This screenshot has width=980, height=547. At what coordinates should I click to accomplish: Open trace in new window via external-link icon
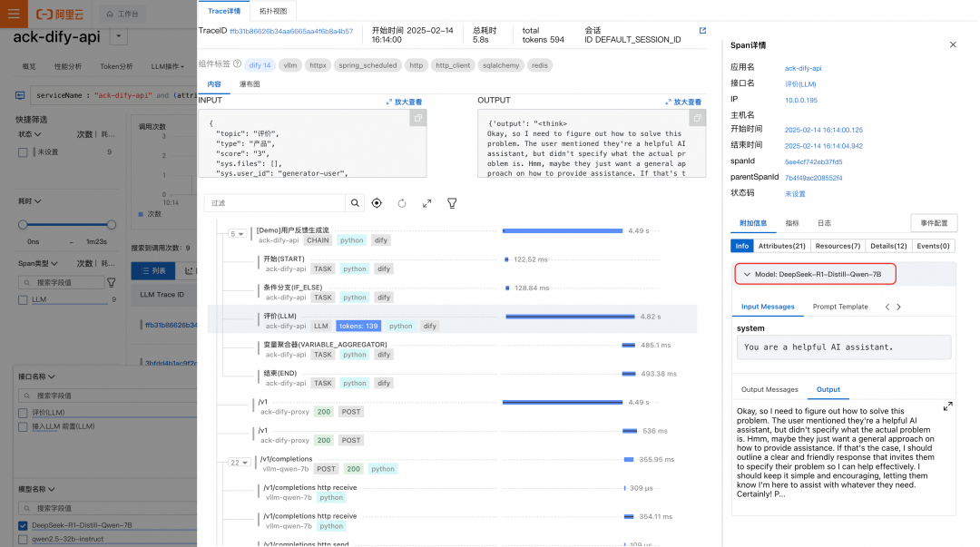pos(702,31)
